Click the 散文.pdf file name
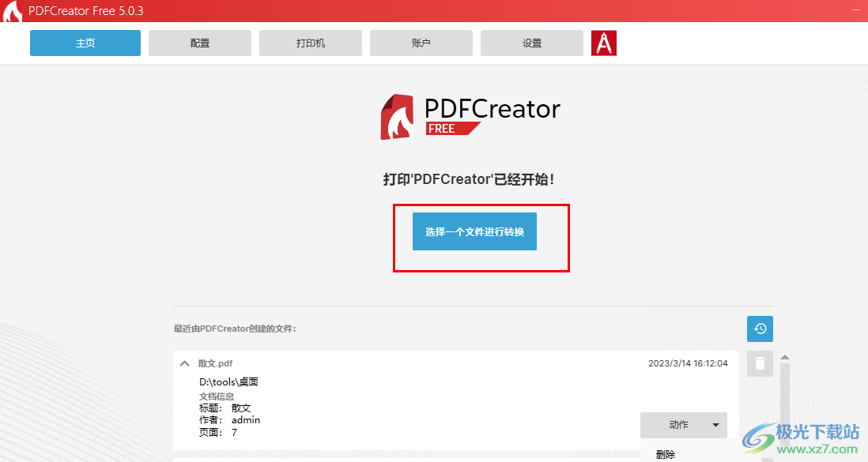 tap(215, 363)
